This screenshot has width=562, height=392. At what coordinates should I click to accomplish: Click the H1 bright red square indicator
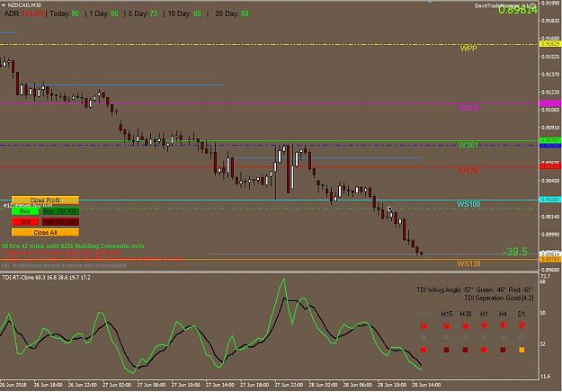click(x=485, y=350)
